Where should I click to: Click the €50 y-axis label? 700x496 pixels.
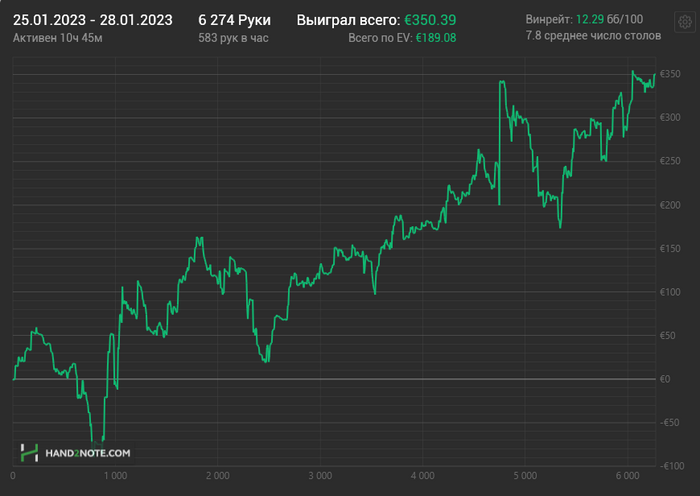[667, 335]
